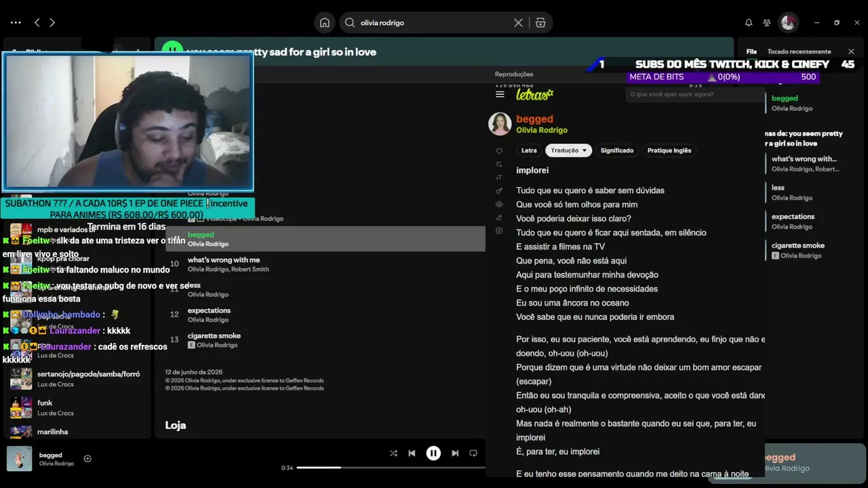Viewport: 868px width, 488px height.
Task: Click 'Olivia Rodrigo' under now-playing title
Action: click(56, 464)
